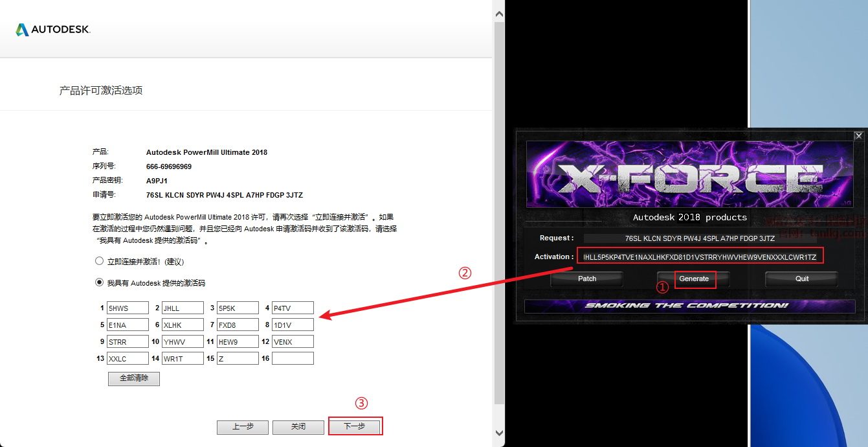Click the 下一步 next button
The height and width of the screenshot is (447, 868).
coord(354,426)
